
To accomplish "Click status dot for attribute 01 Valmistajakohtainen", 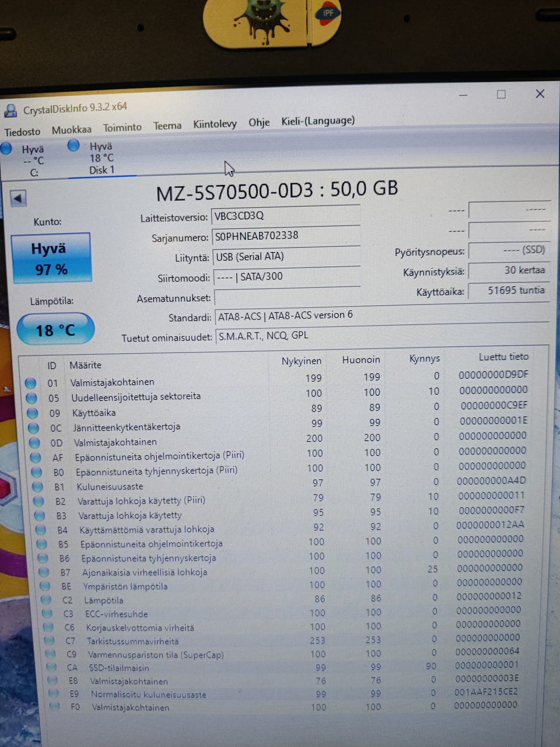I will pyautogui.click(x=31, y=383).
